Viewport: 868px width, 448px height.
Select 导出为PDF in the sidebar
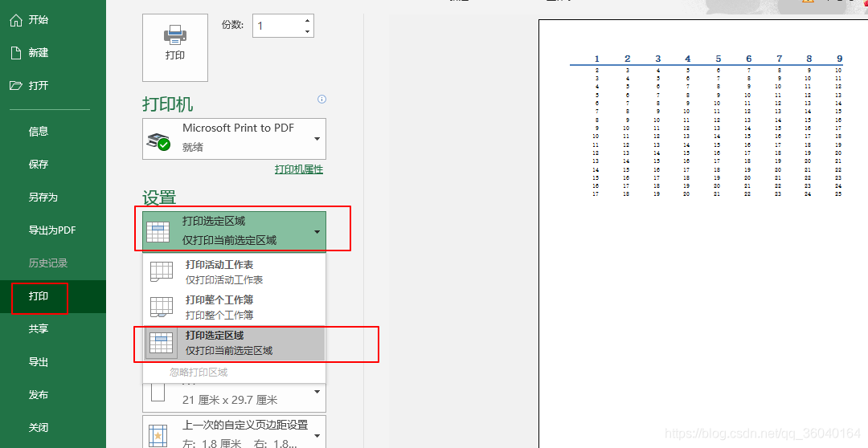click(x=52, y=230)
